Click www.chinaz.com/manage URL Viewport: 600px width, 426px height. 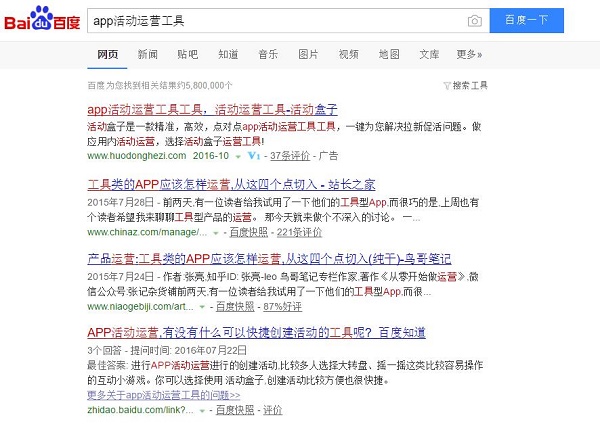pos(147,232)
